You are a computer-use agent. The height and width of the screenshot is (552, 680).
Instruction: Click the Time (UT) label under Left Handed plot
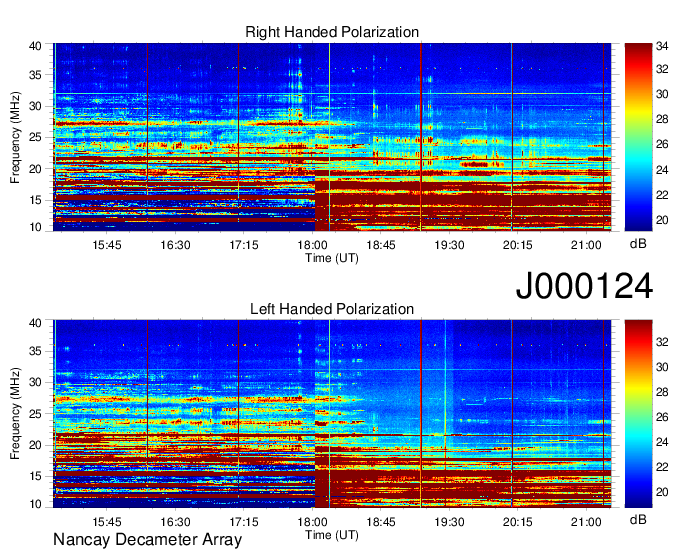point(332,535)
